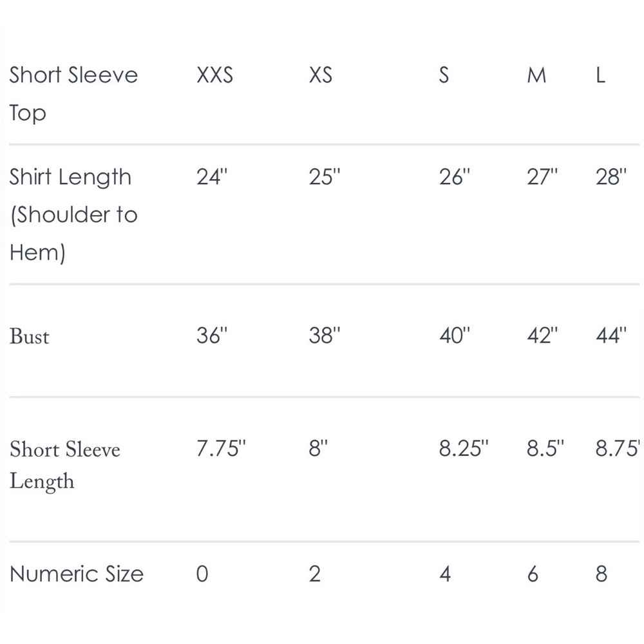Click the Numeric Size row label
The width and height of the screenshot is (644, 644).
click(x=77, y=574)
